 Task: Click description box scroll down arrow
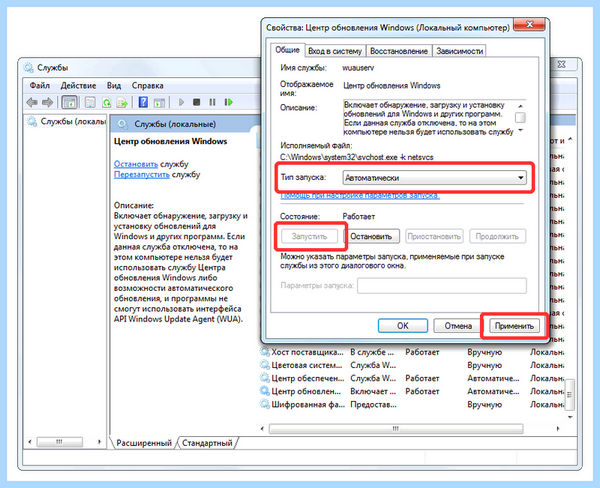[x=520, y=131]
